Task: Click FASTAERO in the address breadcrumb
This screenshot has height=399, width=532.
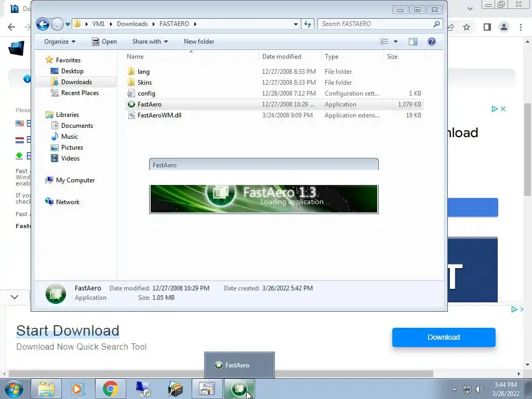Action: click(174, 24)
